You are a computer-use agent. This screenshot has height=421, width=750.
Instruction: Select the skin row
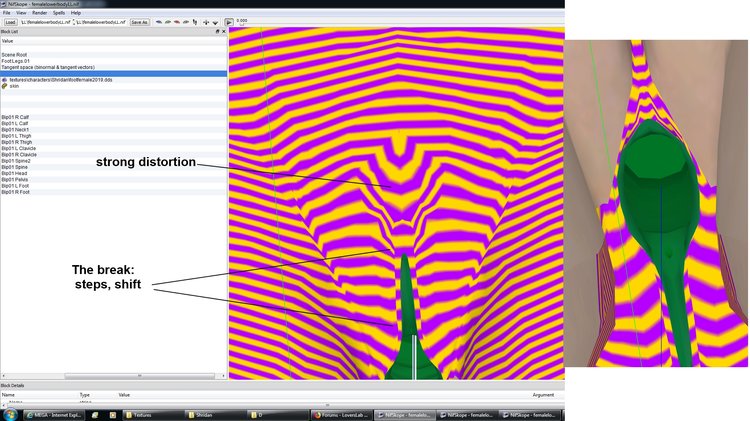click(x=113, y=86)
